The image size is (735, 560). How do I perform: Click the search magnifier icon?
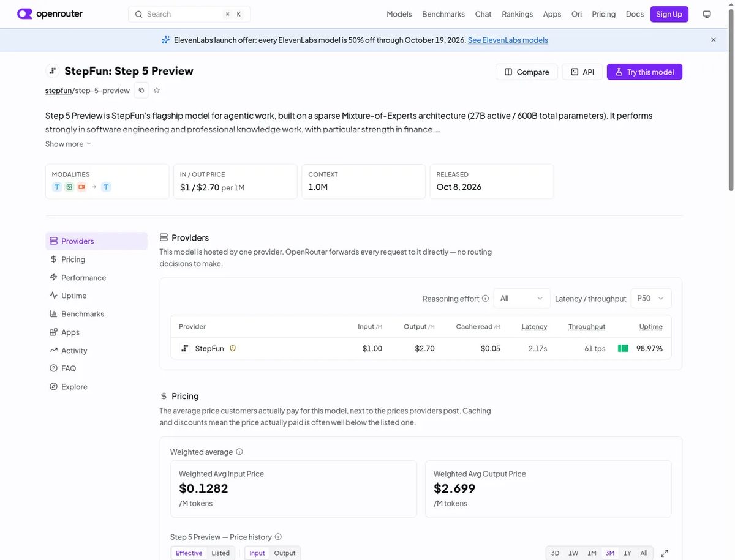click(x=138, y=14)
